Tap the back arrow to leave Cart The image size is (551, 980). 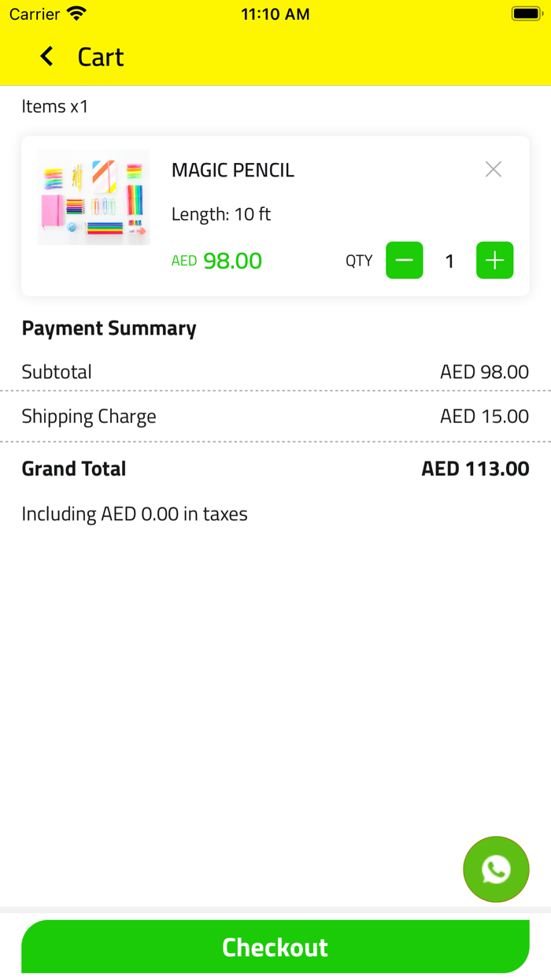tap(46, 56)
